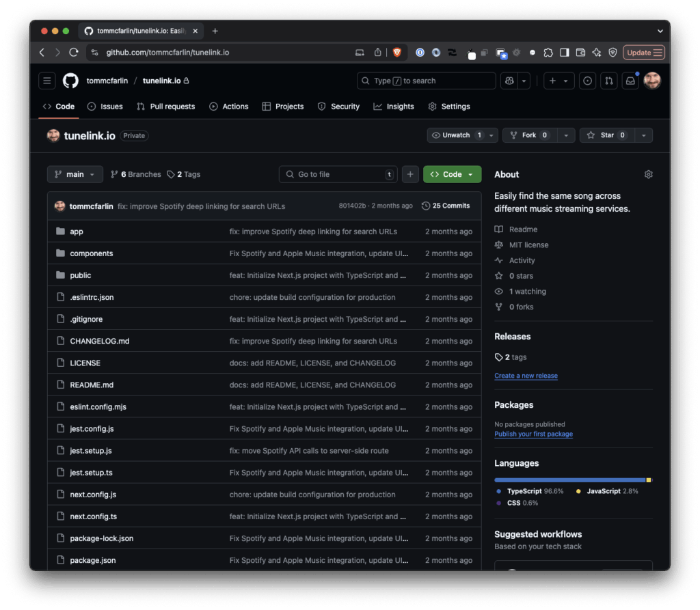Viewport: 700px width, 610px height.
Task: Click the share icon in address bar
Action: point(377,53)
